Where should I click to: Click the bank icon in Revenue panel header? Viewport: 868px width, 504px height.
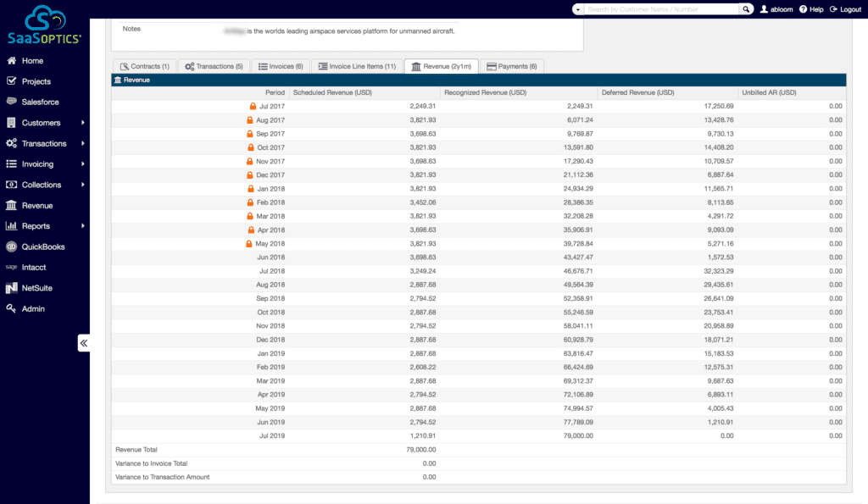(x=117, y=80)
